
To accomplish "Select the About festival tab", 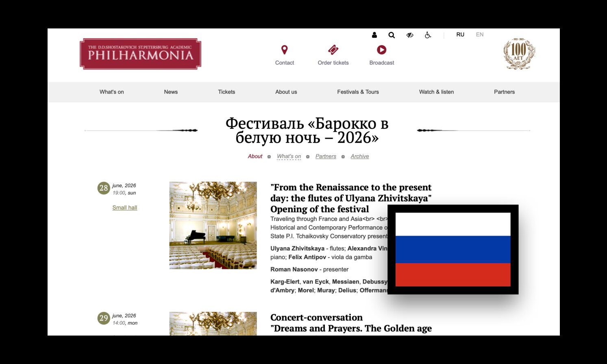I will (x=255, y=156).
